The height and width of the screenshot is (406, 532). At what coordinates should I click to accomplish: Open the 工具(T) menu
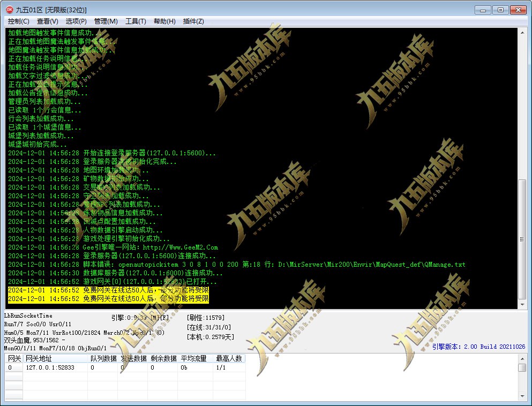[x=136, y=21]
